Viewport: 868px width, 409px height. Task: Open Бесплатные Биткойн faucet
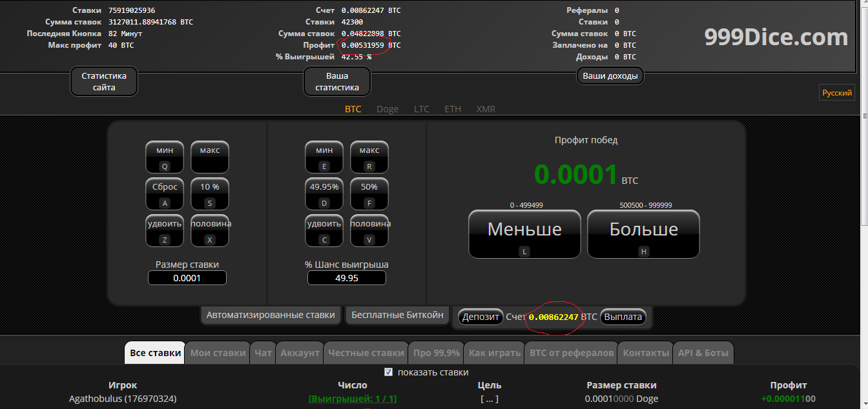tap(397, 315)
